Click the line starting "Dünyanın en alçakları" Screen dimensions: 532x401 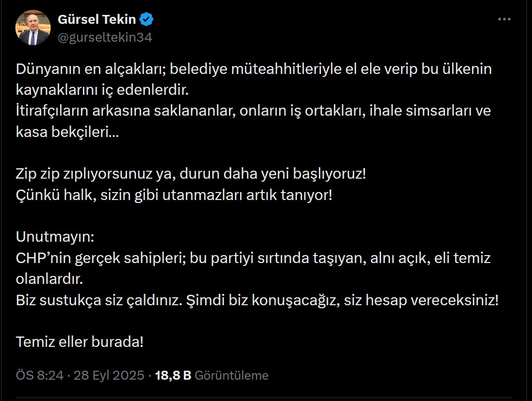[x=253, y=69]
